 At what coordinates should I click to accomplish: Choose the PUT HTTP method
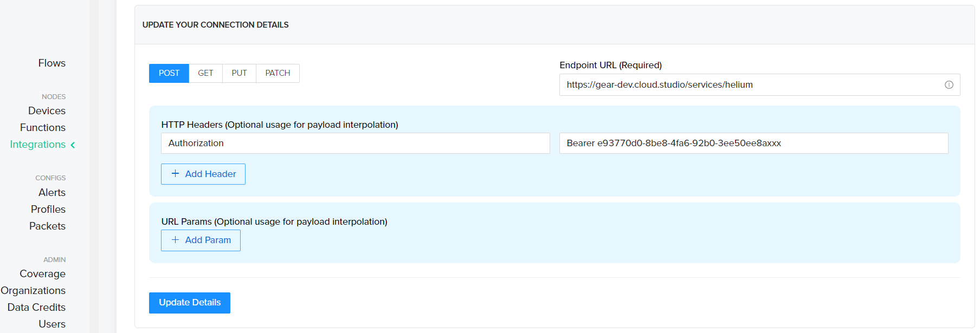tap(239, 73)
